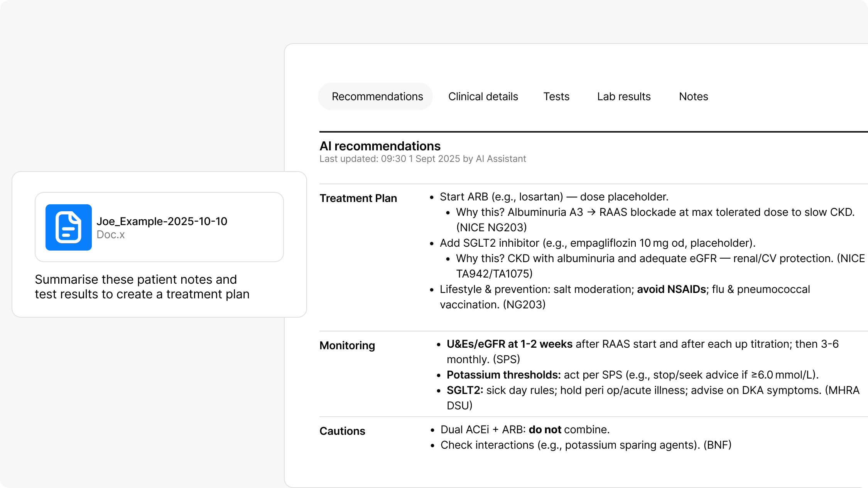
Task: Select the Recommendations tab
Action: [x=377, y=96]
